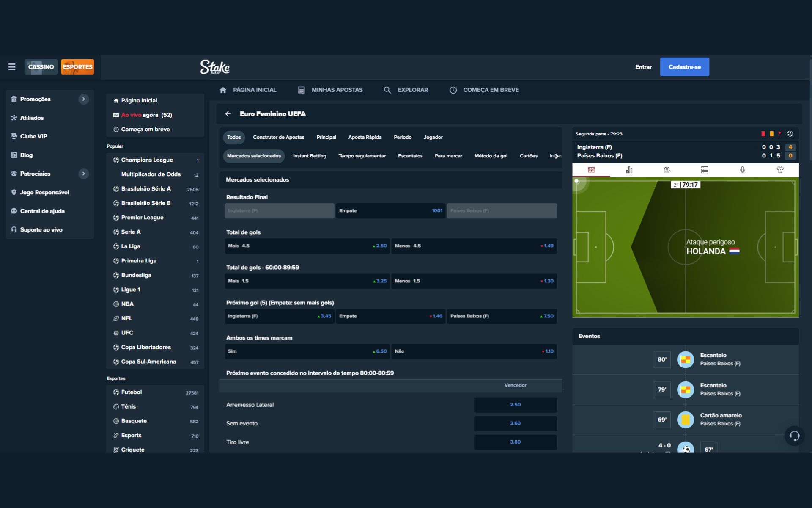This screenshot has width=812, height=508.
Task: Open the lineups people icon tab
Action: tap(667, 170)
